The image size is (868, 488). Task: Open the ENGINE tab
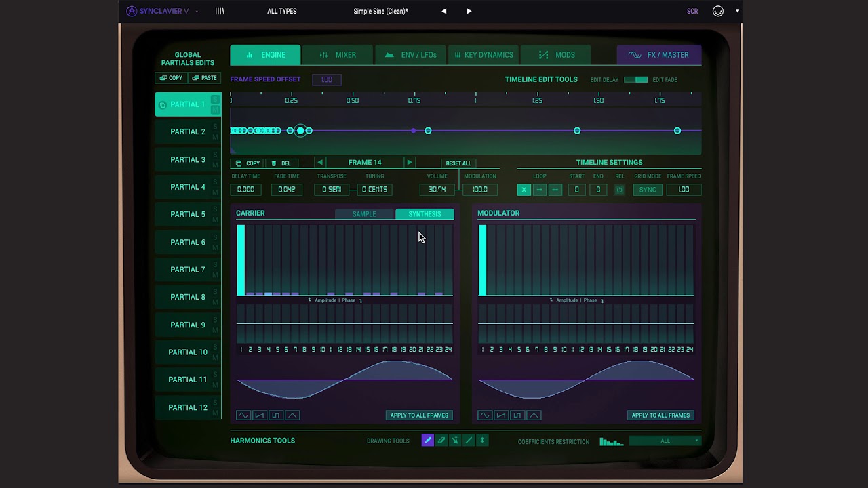pos(265,55)
